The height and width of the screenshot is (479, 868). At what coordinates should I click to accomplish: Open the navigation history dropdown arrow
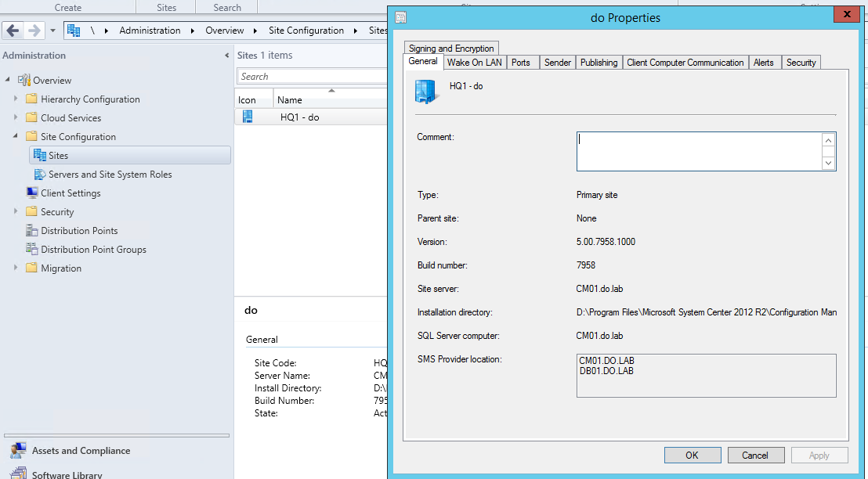52,31
